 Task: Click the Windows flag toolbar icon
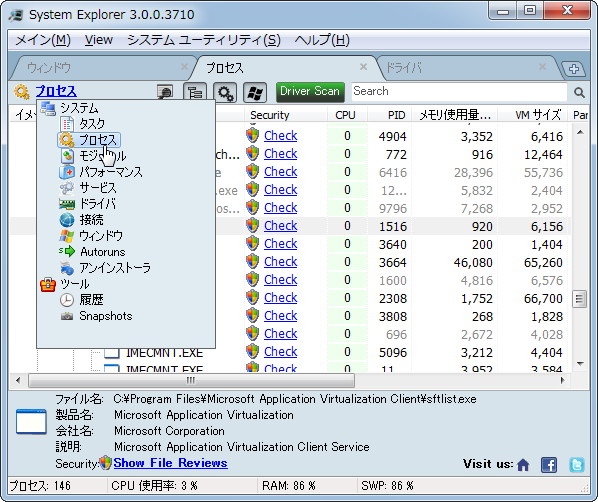255,93
